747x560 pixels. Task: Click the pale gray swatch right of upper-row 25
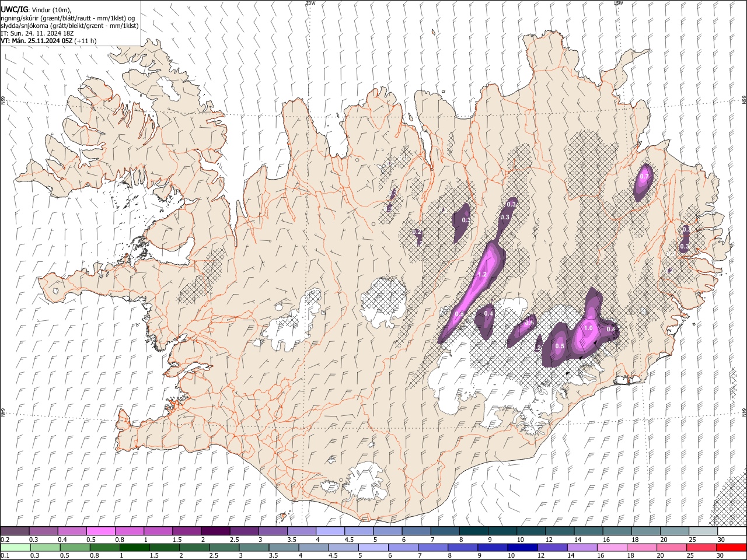tap(703, 531)
